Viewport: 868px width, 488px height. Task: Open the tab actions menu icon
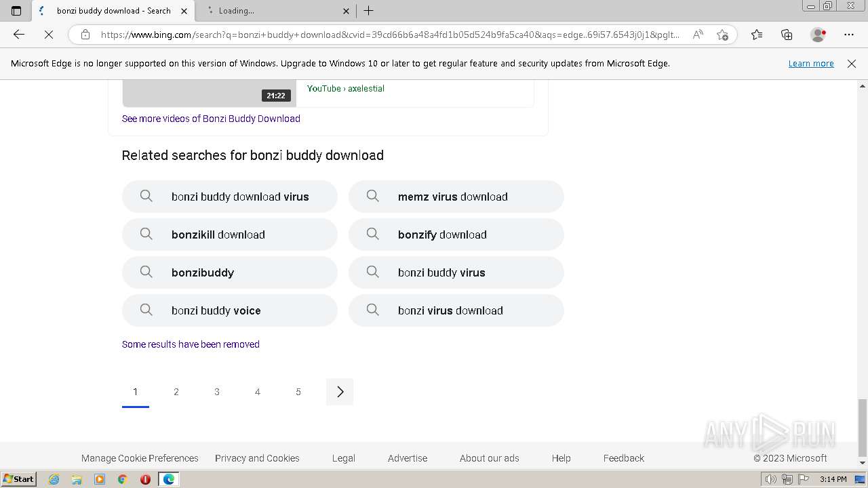16,11
